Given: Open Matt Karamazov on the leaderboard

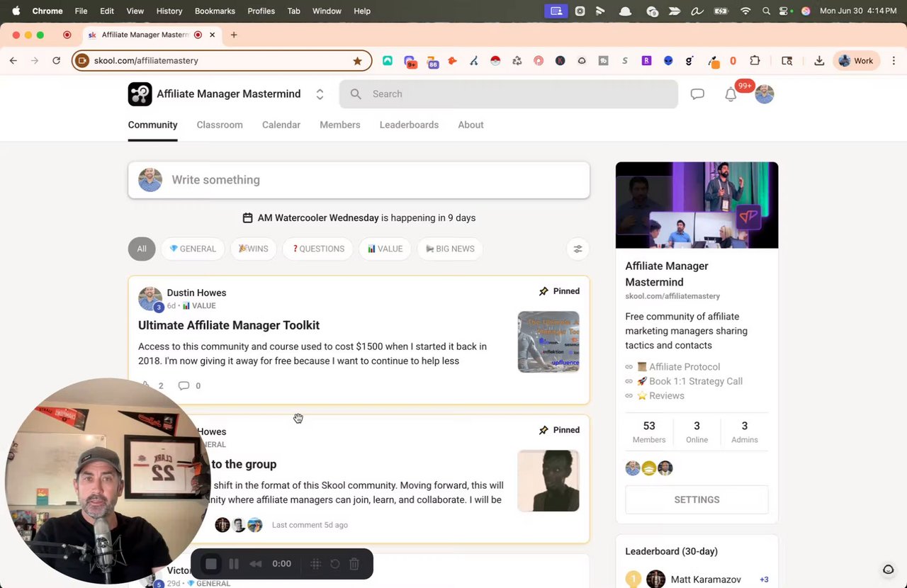Looking at the screenshot, I should coord(706,579).
